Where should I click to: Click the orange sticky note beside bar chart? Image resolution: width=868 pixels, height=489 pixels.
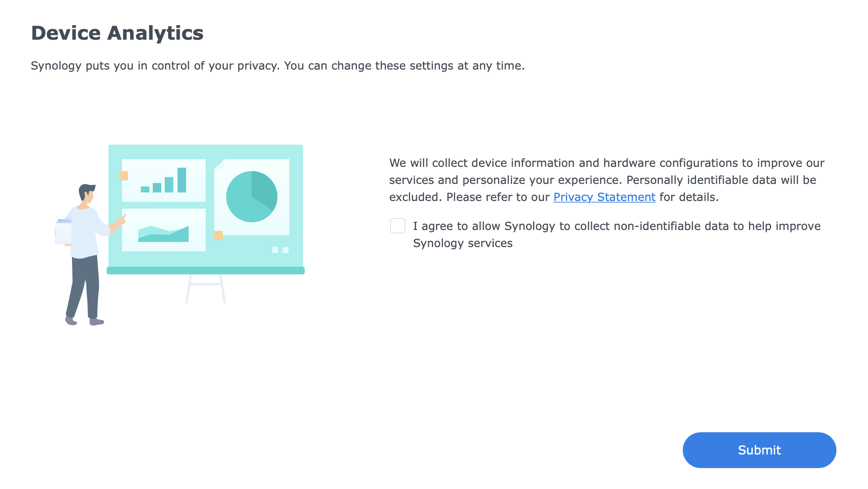(x=124, y=175)
